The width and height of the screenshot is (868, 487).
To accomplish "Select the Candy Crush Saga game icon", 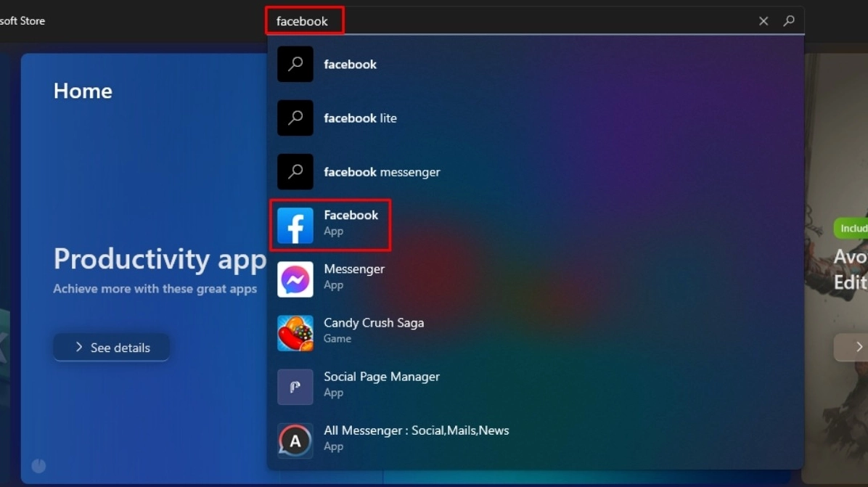I will click(x=295, y=332).
